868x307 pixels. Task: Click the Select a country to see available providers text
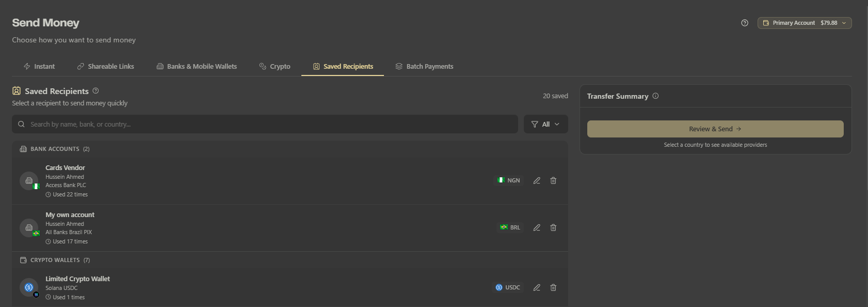click(715, 145)
